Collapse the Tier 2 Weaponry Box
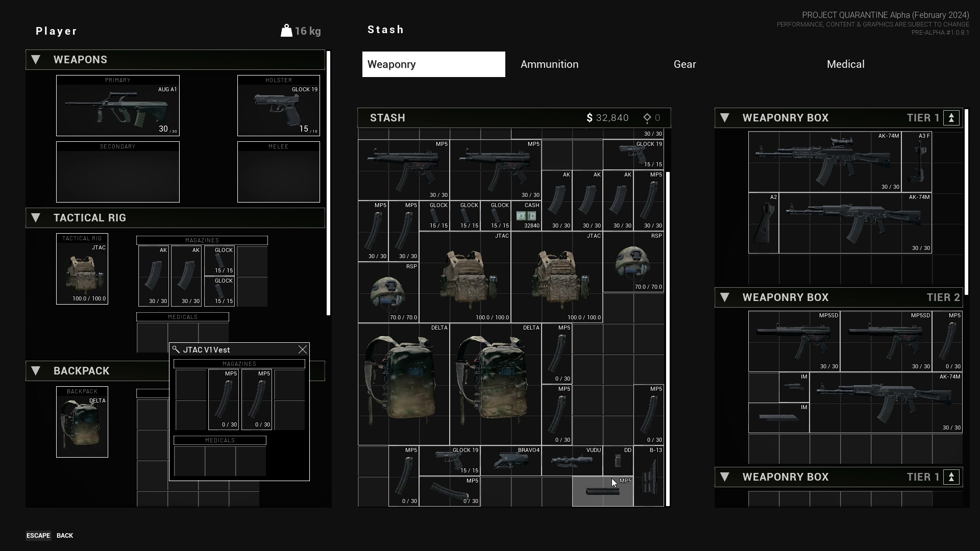 click(725, 297)
